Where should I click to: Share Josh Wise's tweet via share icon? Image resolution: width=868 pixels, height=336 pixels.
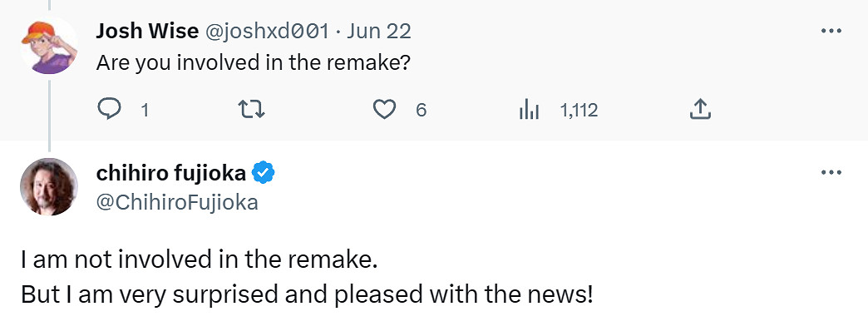pyautogui.click(x=700, y=110)
